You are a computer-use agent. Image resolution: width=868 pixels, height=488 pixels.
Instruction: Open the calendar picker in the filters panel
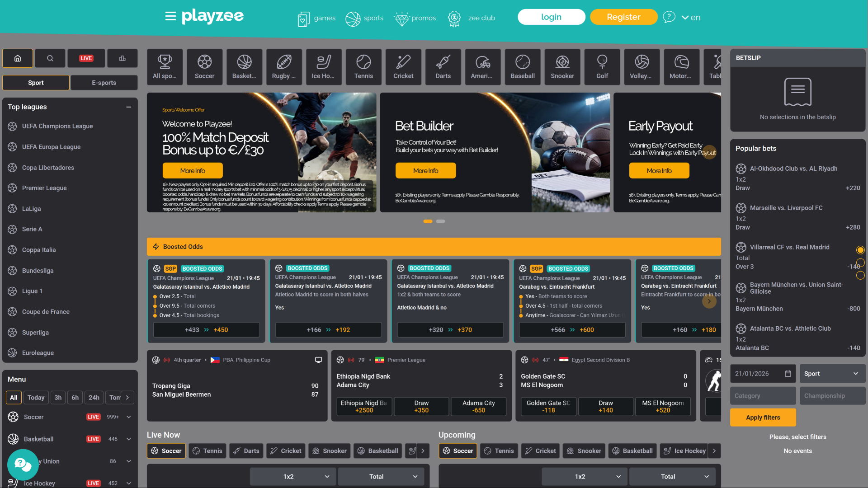click(787, 374)
